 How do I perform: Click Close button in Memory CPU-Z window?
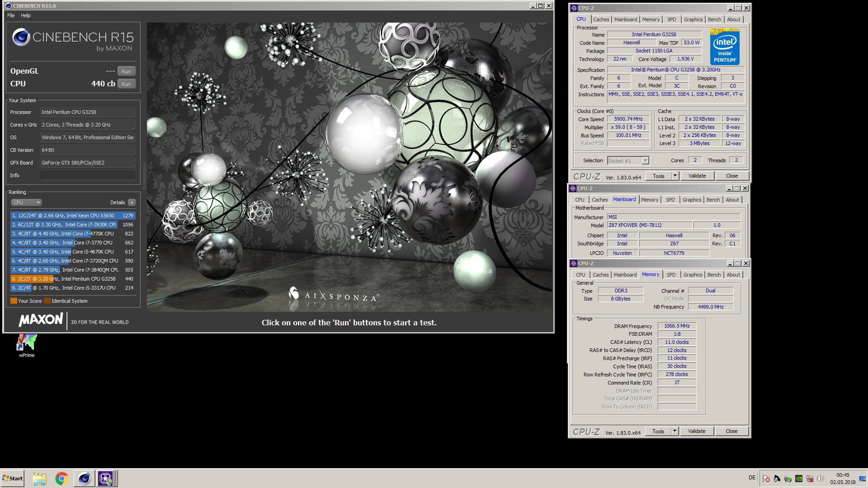click(x=731, y=431)
